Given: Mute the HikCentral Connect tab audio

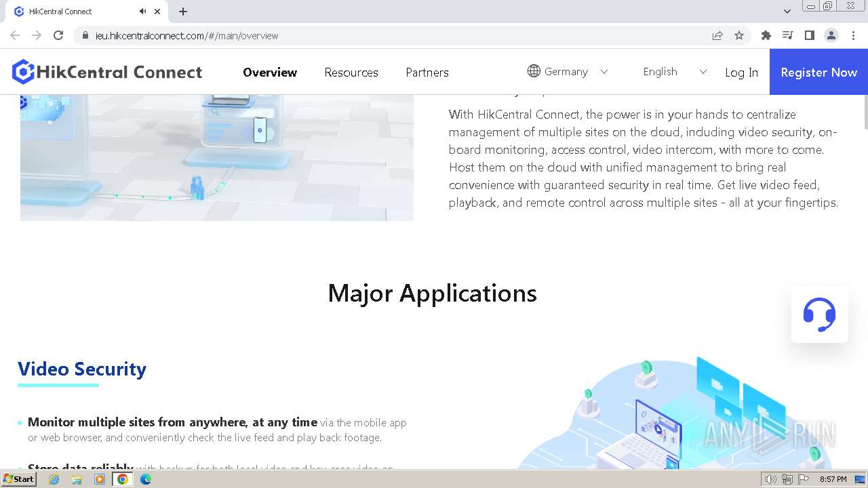Looking at the screenshot, I should (x=142, y=12).
